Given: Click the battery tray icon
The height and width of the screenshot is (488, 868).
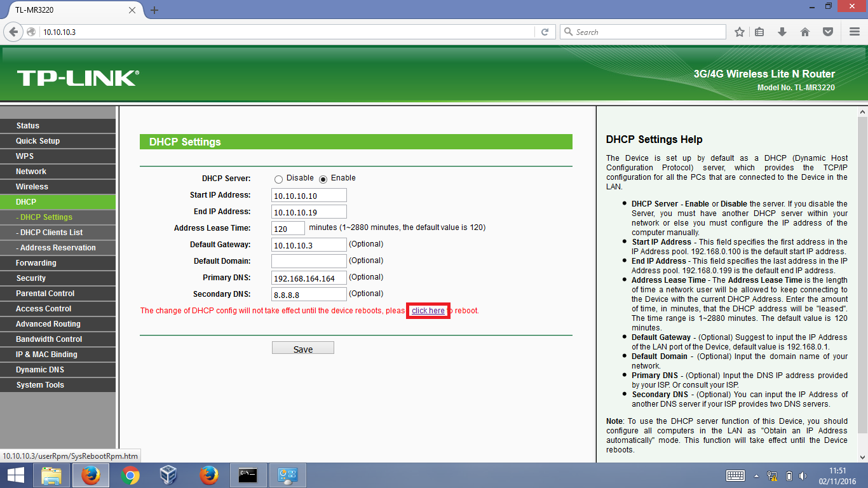Looking at the screenshot, I should pos(789,475).
